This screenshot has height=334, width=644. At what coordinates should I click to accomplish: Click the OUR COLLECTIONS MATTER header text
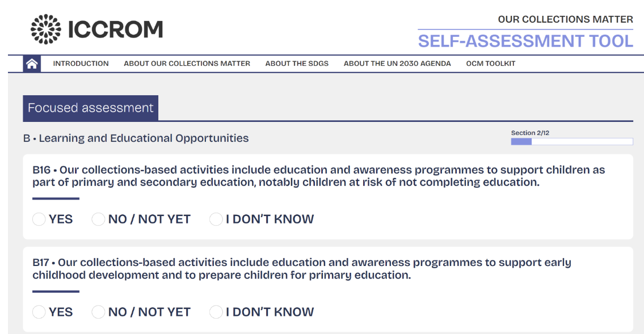[x=565, y=19]
